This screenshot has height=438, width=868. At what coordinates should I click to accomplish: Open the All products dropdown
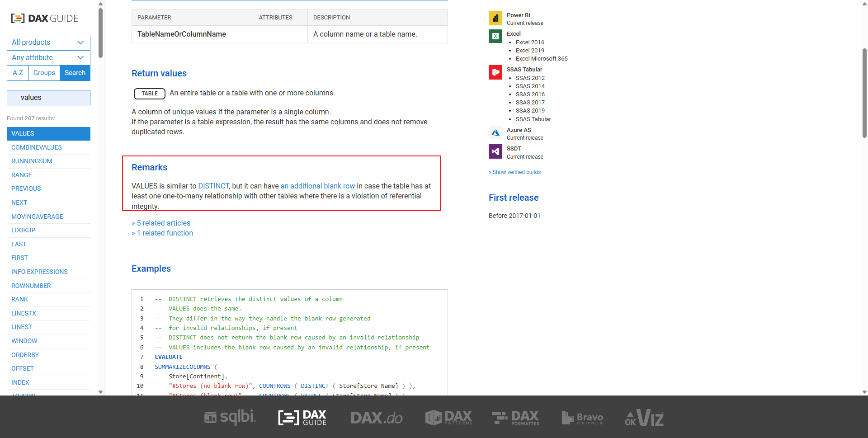(48, 42)
